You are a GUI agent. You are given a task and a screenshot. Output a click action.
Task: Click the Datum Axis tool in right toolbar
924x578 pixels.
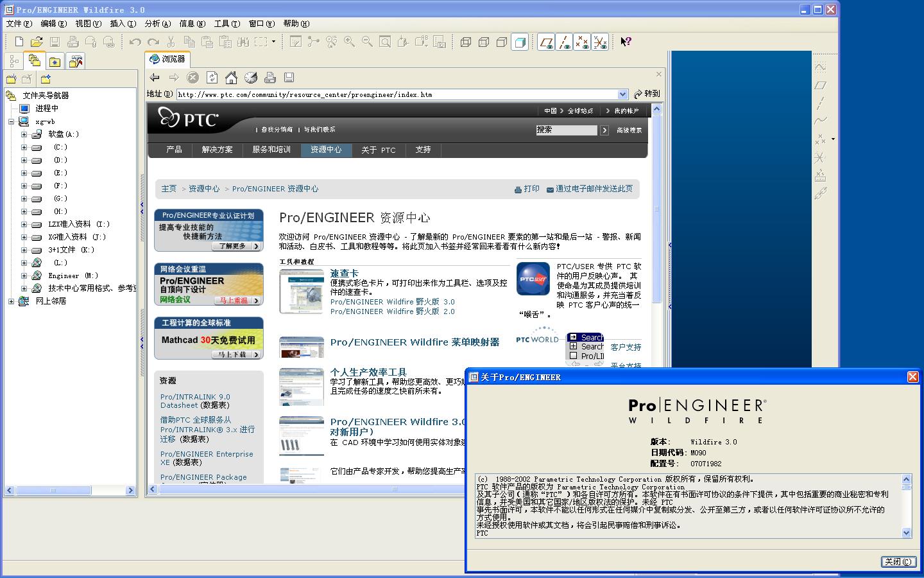click(x=820, y=103)
